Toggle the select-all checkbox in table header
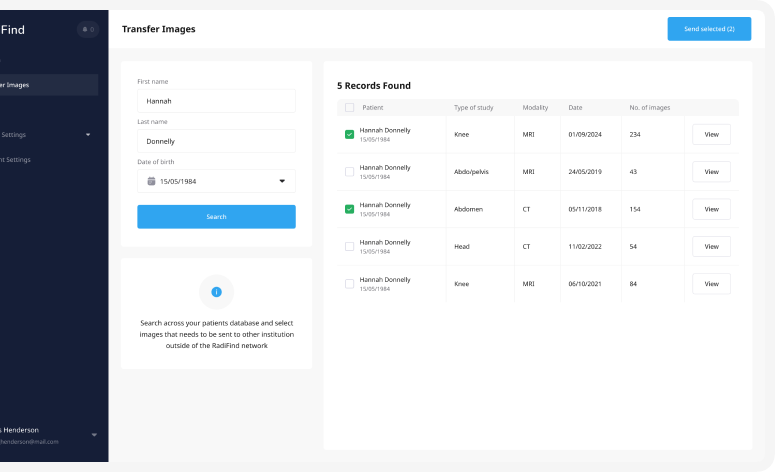775x472 pixels. [349, 107]
